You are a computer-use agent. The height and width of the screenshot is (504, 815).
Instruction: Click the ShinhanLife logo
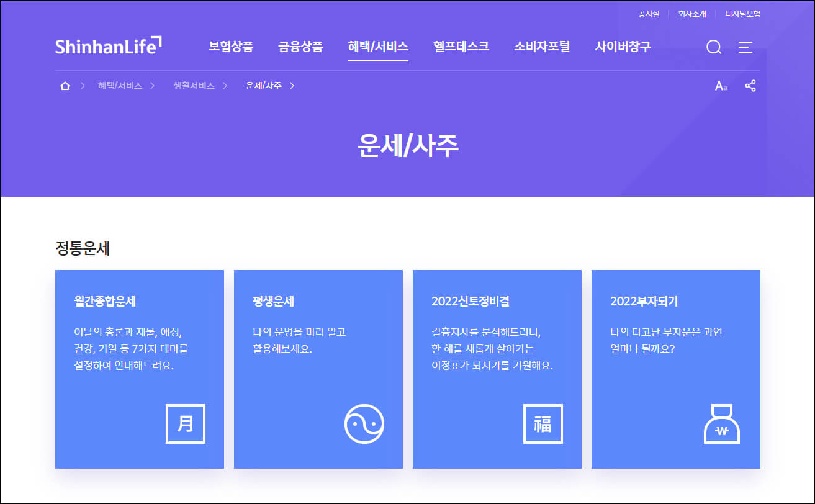tap(109, 47)
